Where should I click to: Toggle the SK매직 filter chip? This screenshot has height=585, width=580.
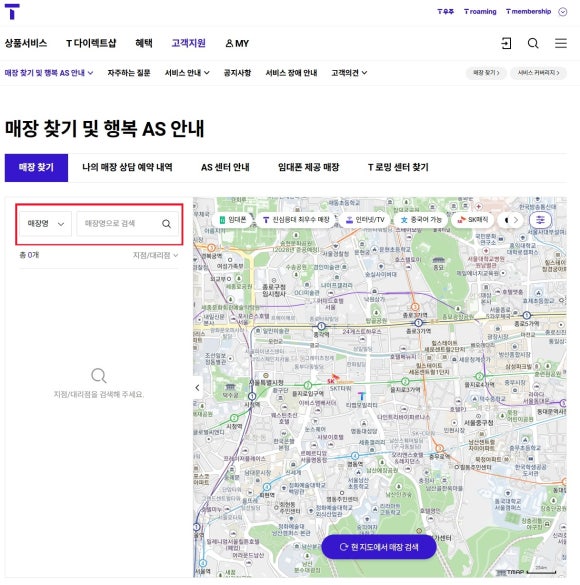pyautogui.click(x=473, y=220)
